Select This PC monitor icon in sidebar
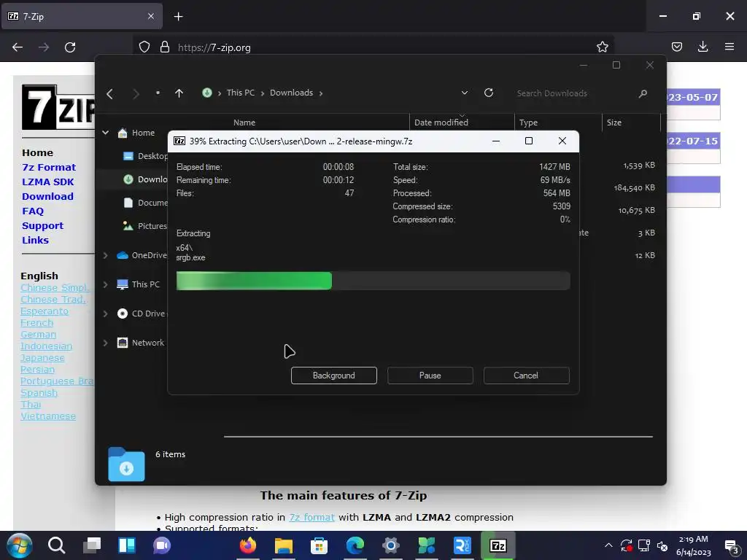Viewport: 747px width, 560px height. click(x=123, y=285)
